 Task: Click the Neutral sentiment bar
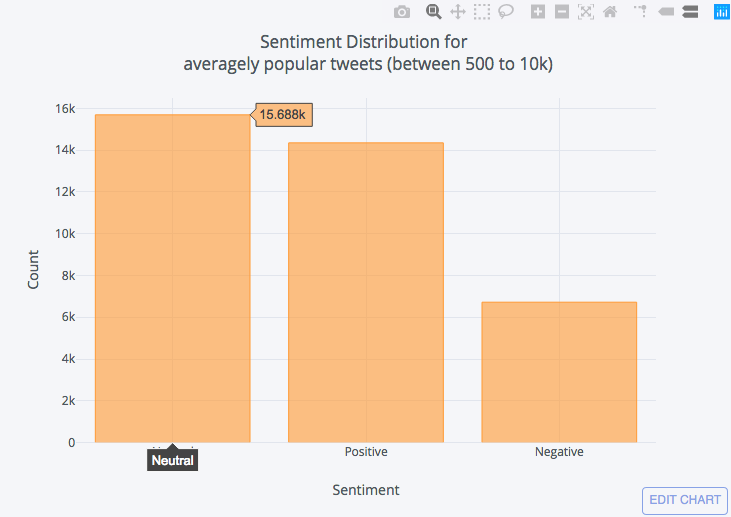pos(172,278)
